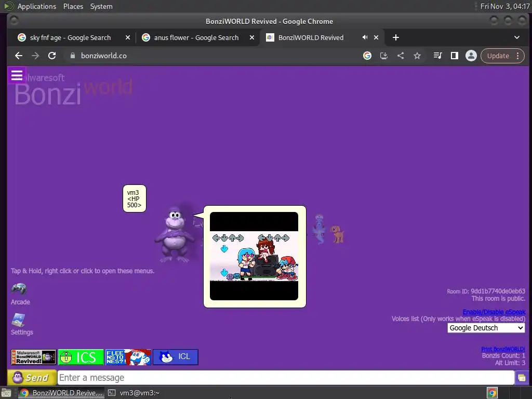Click the green ICS banner
Screen dimensions: 532x399
point(81,357)
